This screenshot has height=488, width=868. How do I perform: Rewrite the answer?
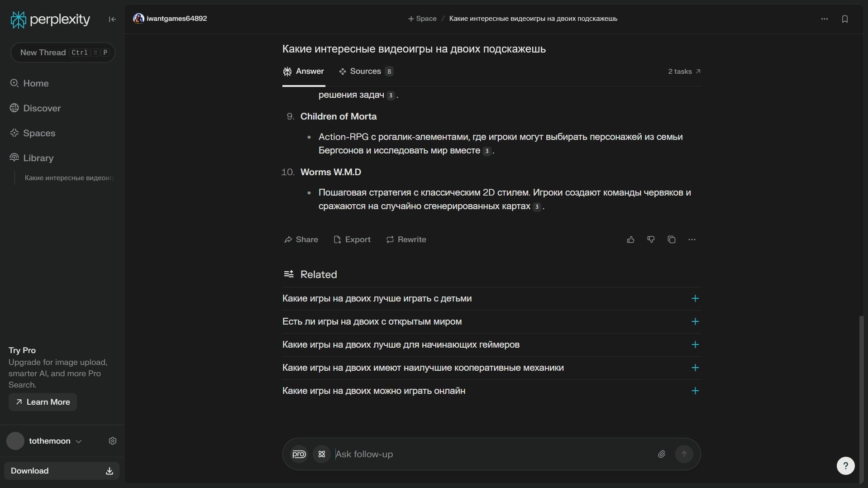coord(406,239)
